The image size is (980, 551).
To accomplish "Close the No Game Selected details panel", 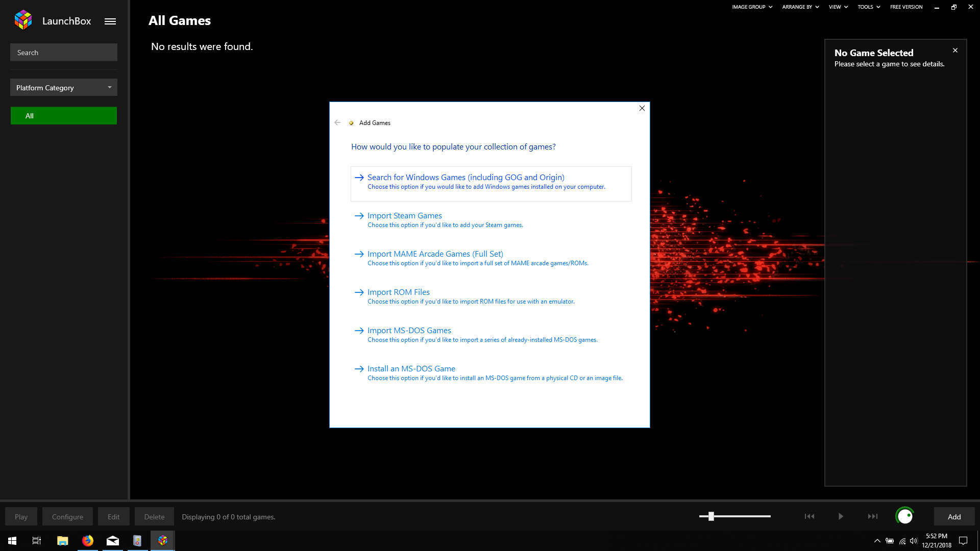I will coord(955,51).
